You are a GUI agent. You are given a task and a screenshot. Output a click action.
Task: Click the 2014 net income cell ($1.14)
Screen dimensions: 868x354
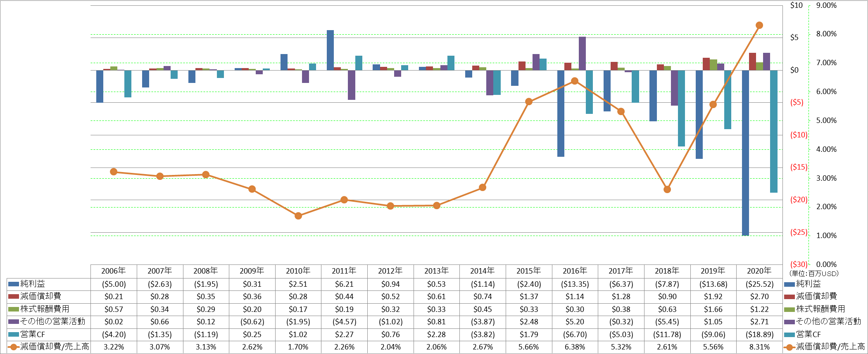(483, 284)
